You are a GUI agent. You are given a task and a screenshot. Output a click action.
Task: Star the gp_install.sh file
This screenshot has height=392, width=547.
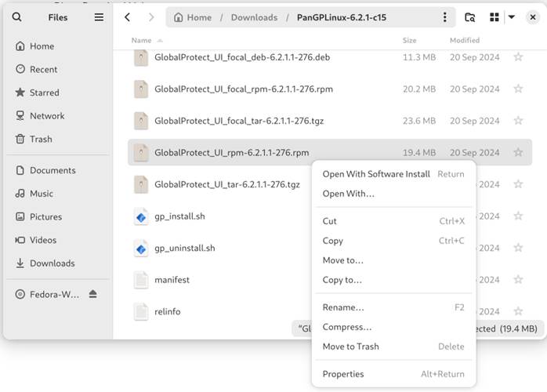pyautogui.click(x=518, y=216)
